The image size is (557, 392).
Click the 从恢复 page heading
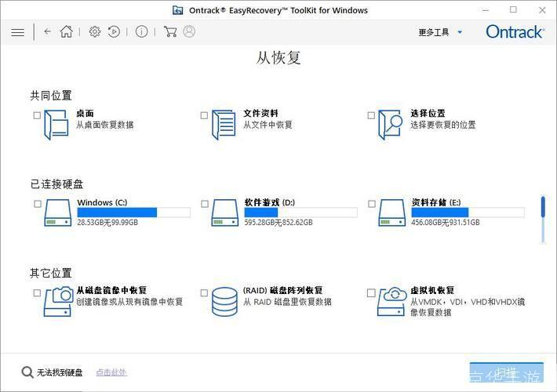click(x=278, y=58)
